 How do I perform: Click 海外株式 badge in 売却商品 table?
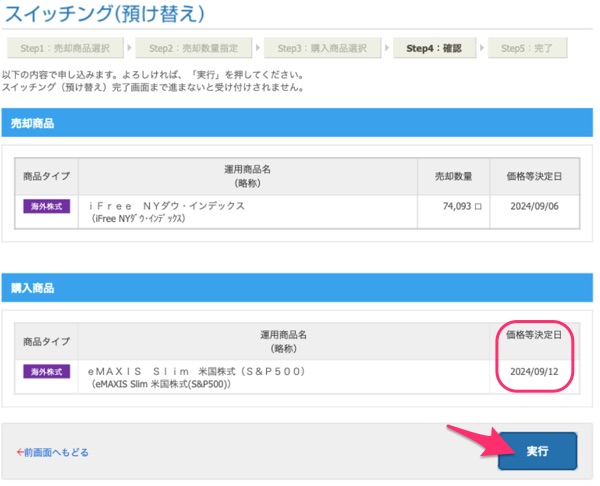[47, 206]
